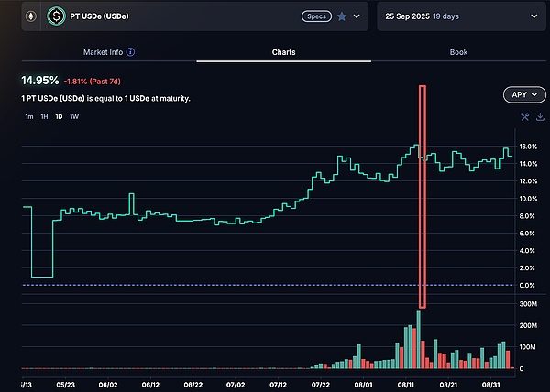
Task: Expand the market selector chevron
Action: click(x=357, y=16)
